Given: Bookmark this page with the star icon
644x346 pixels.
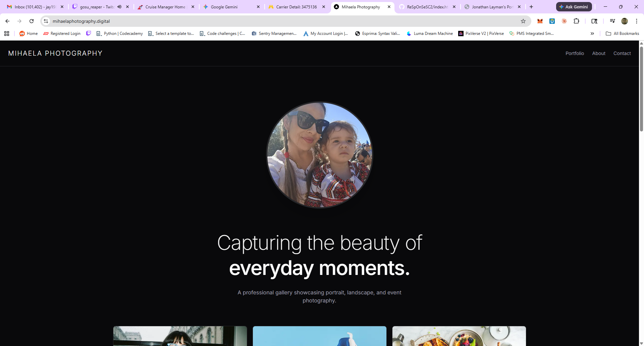Looking at the screenshot, I should point(523,21).
